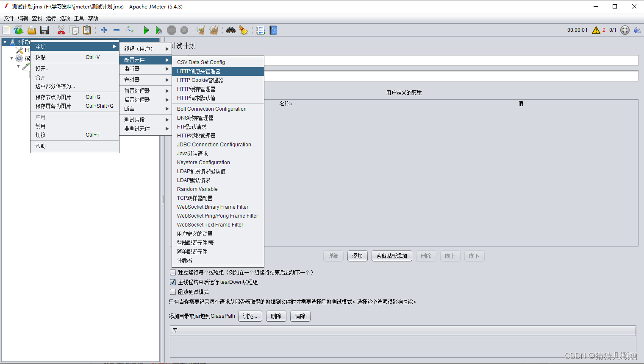Expand the 断言 submenu
644x364 pixels.
[145, 109]
